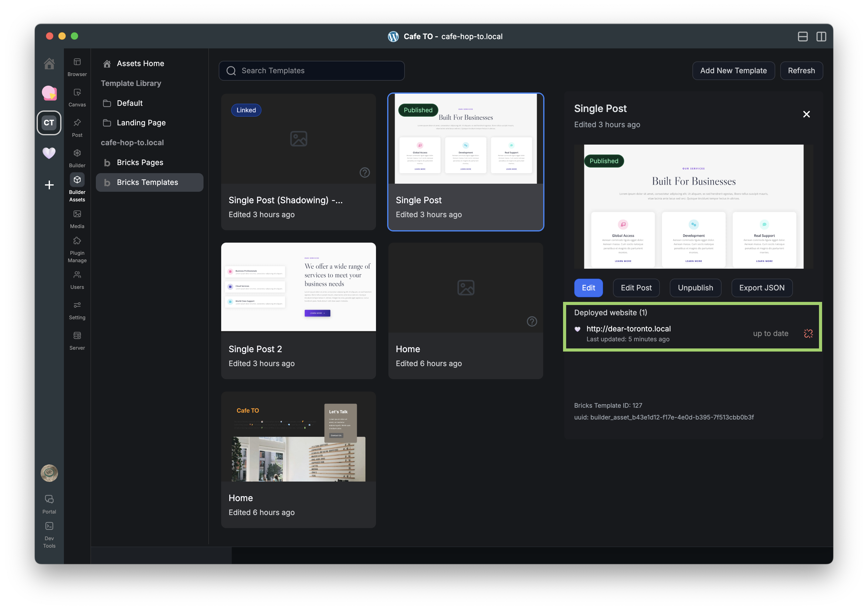Toggle the vertical split layout icon
The height and width of the screenshot is (610, 868).
point(821,37)
